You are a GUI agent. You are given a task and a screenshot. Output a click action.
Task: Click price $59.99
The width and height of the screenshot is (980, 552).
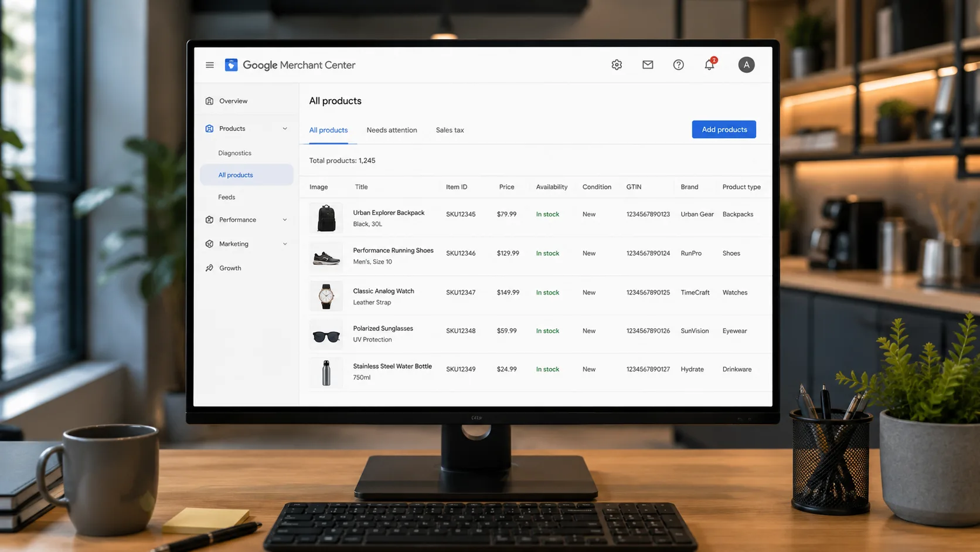tap(506, 331)
